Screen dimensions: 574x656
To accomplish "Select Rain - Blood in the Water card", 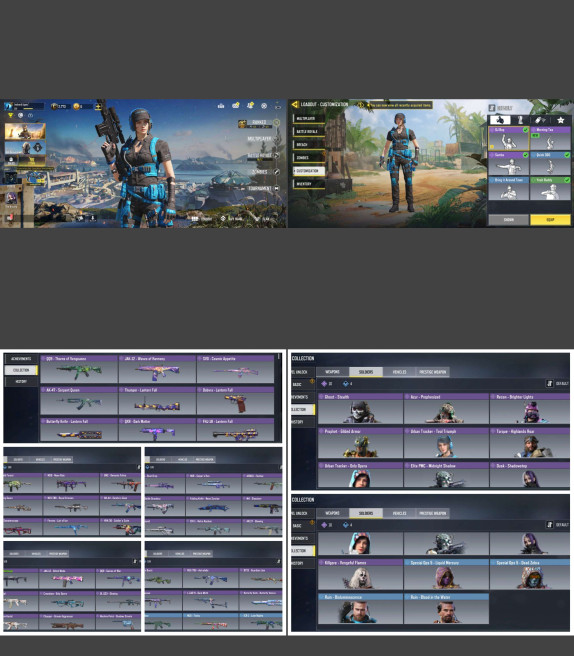I will point(446,609).
